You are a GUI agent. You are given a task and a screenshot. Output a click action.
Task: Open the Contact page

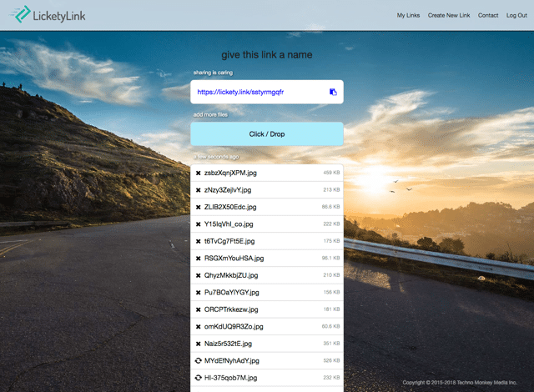click(x=488, y=15)
